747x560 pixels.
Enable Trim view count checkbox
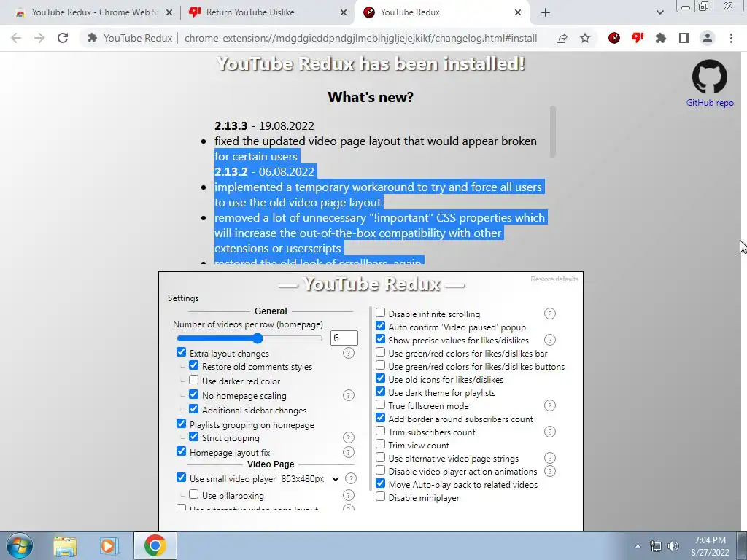click(x=380, y=444)
